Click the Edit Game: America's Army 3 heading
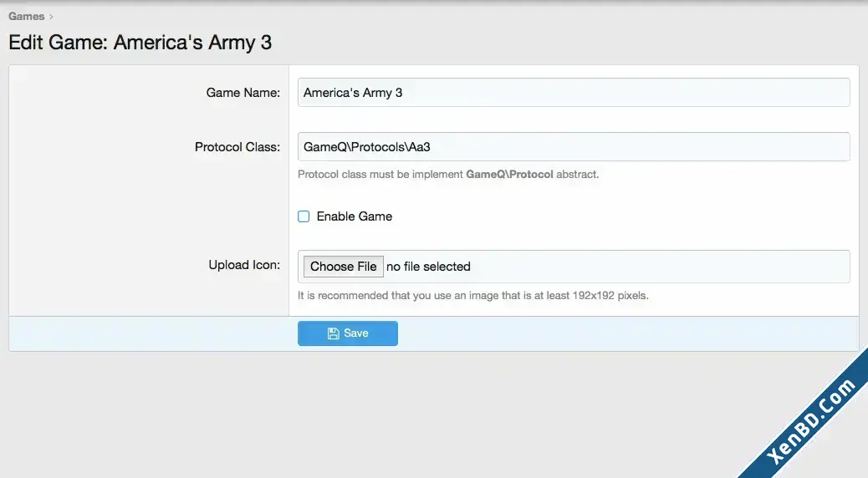The image size is (868, 478). (140, 43)
